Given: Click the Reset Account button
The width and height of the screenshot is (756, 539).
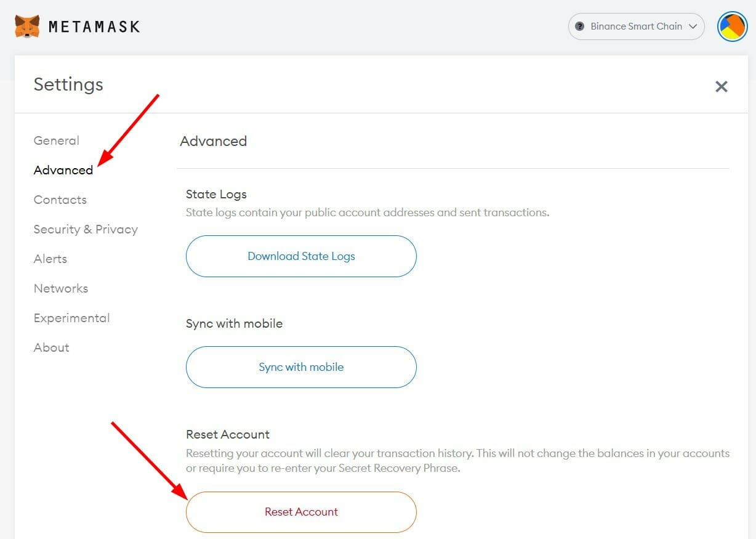Looking at the screenshot, I should (x=301, y=512).
